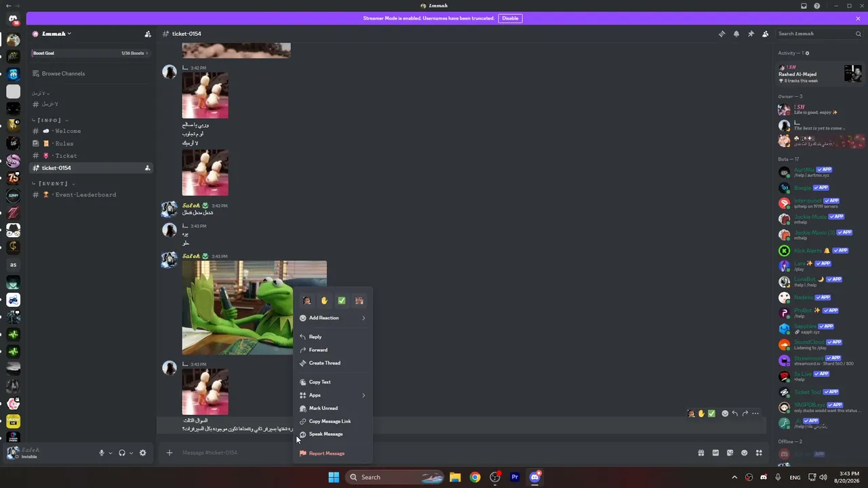Open Google Chrome from taskbar
Image resolution: width=868 pixels, height=488 pixels.
pyautogui.click(x=475, y=477)
